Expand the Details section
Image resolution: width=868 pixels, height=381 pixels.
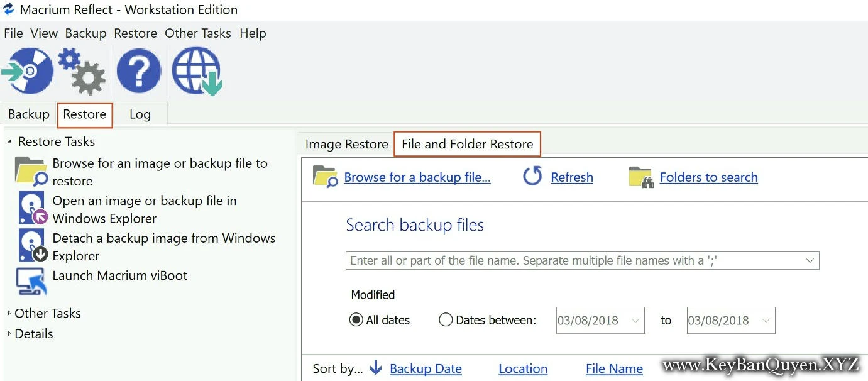pos(9,333)
